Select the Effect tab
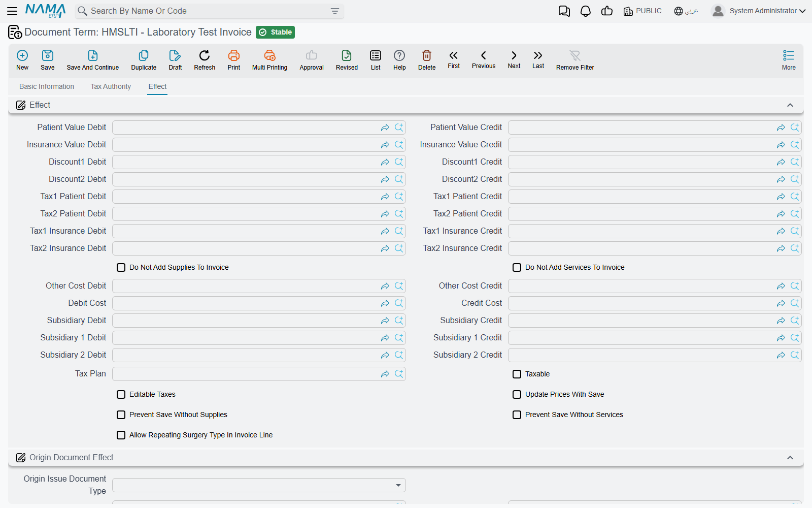 tap(157, 86)
